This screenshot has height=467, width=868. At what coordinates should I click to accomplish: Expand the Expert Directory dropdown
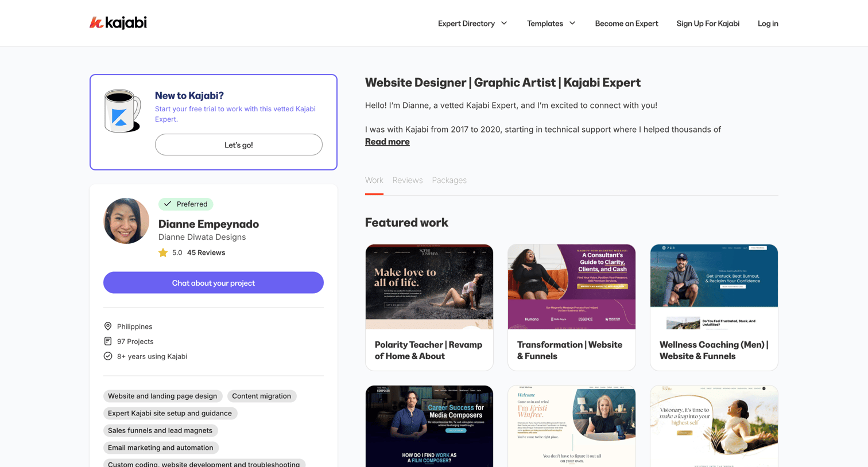click(x=472, y=24)
